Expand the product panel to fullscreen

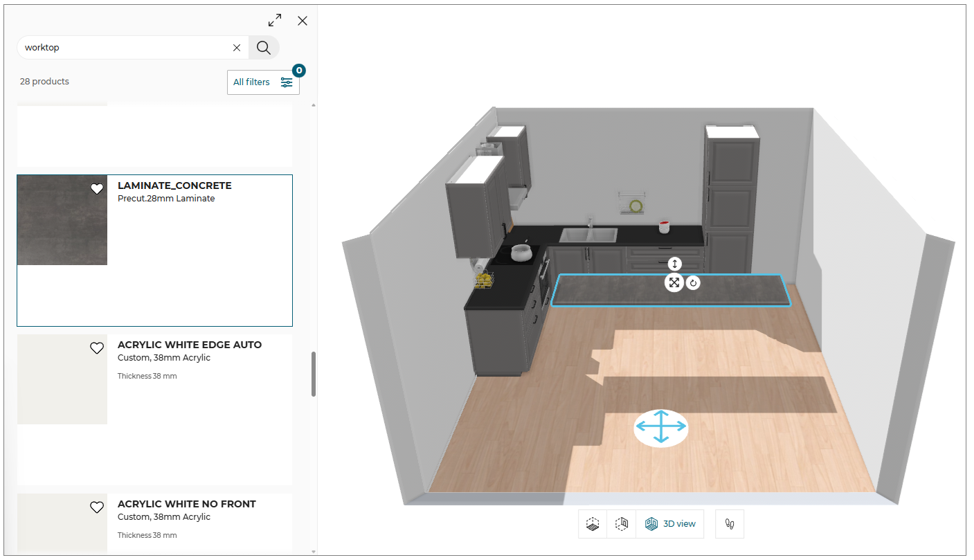pyautogui.click(x=276, y=21)
